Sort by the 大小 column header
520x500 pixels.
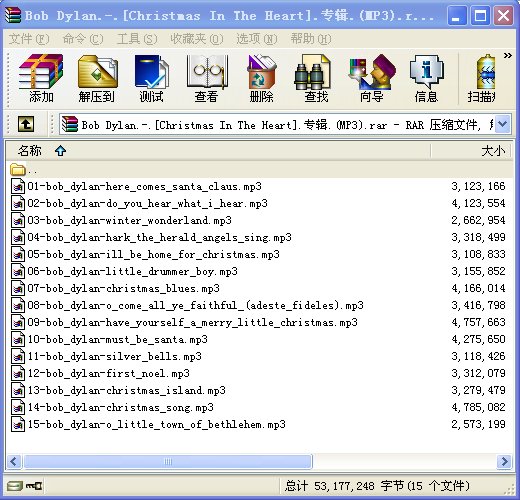(472, 151)
